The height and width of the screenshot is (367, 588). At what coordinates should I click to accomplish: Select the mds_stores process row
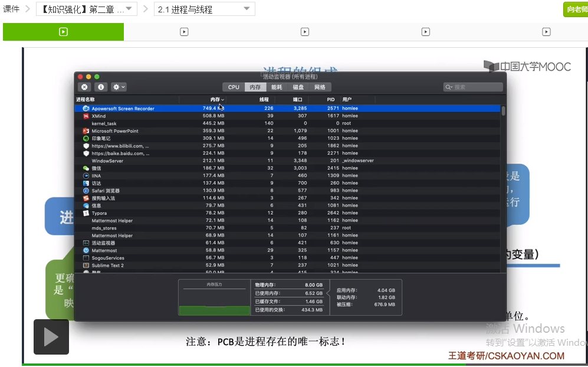[288, 228]
